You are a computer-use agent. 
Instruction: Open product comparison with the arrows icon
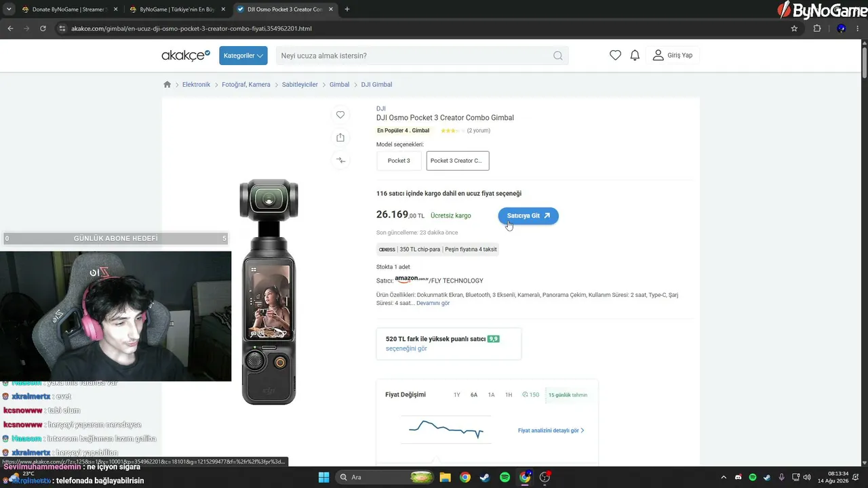coord(340,161)
